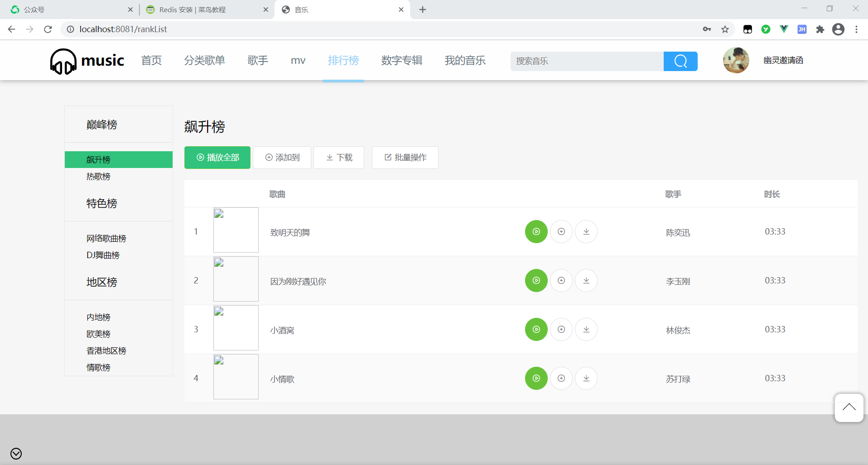Open 分类歌单 navigation item
The width and height of the screenshot is (868, 465).
click(x=204, y=60)
